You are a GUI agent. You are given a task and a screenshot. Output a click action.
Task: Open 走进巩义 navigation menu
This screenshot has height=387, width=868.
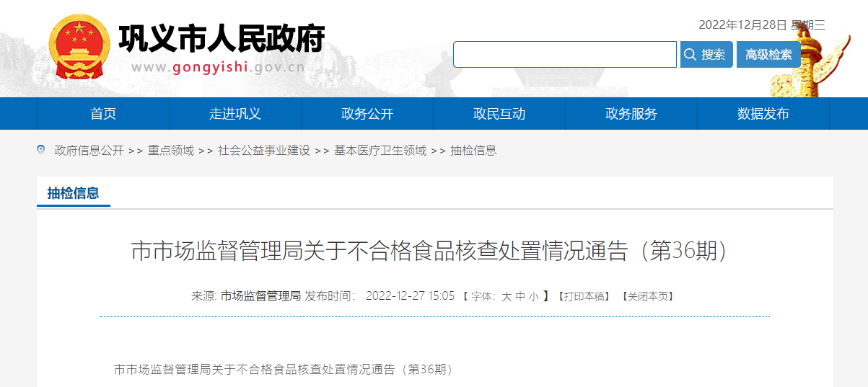(235, 114)
